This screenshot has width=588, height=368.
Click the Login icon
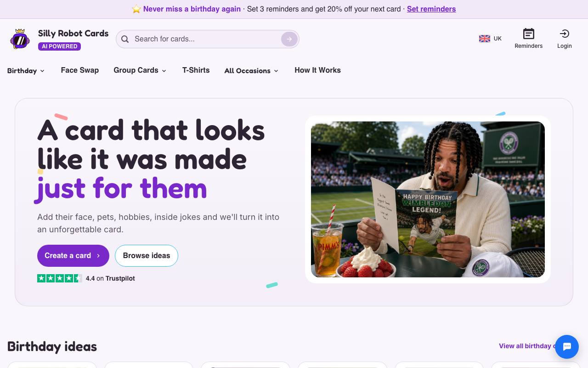click(565, 34)
